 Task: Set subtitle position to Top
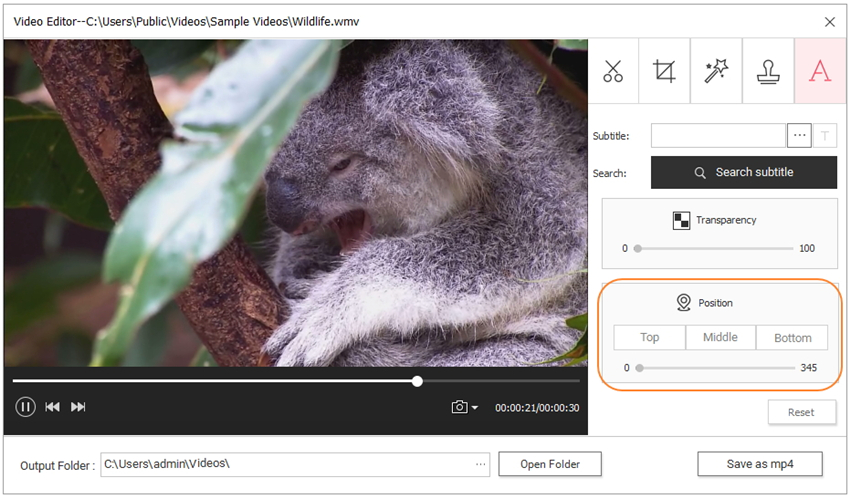point(649,337)
